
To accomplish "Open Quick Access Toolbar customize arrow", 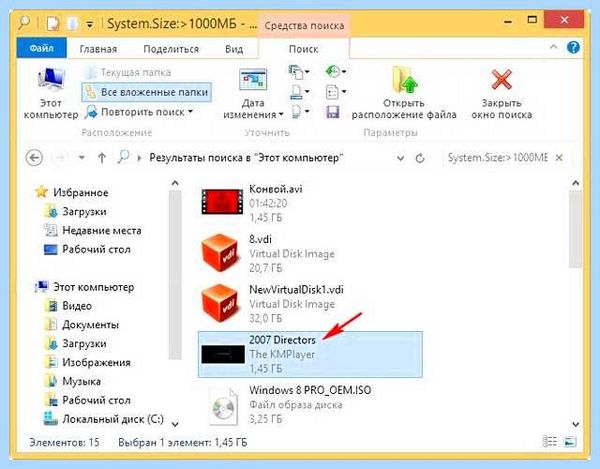I will click(90, 24).
